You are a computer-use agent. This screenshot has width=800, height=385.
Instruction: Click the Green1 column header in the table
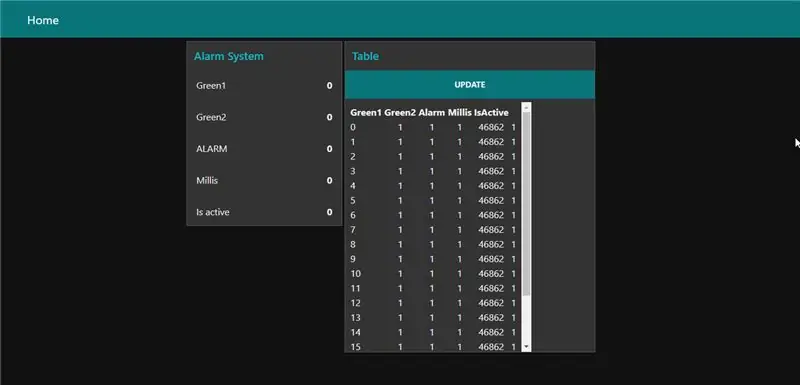point(366,112)
